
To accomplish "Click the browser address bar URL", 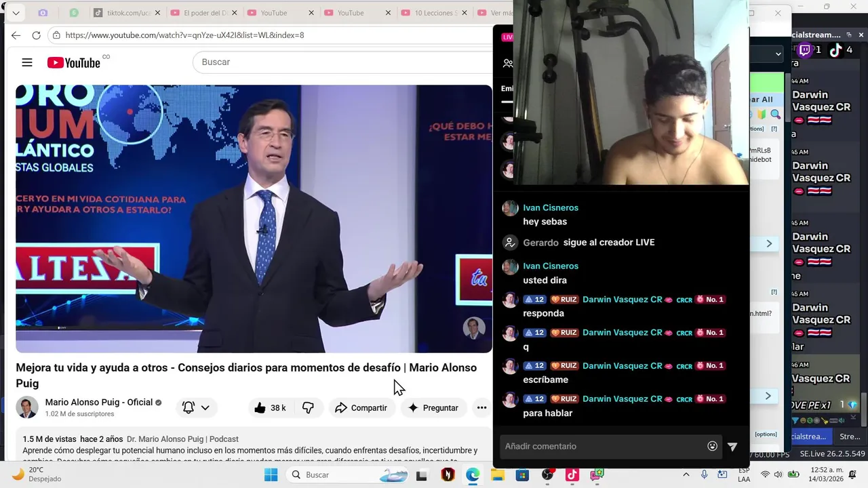I will [184, 35].
